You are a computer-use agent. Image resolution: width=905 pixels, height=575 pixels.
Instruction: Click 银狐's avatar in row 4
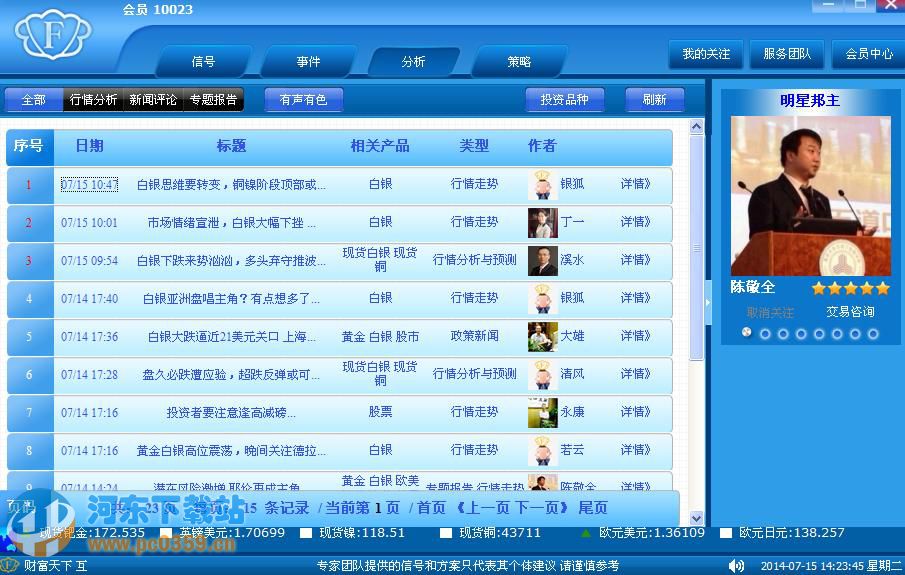[x=543, y=299]
